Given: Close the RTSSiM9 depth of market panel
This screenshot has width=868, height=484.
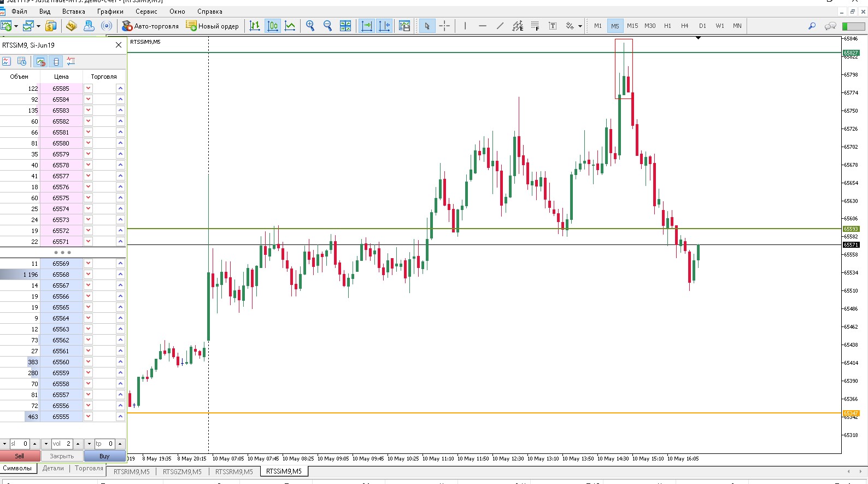Looking at the screenshot, I should (119, 45).
